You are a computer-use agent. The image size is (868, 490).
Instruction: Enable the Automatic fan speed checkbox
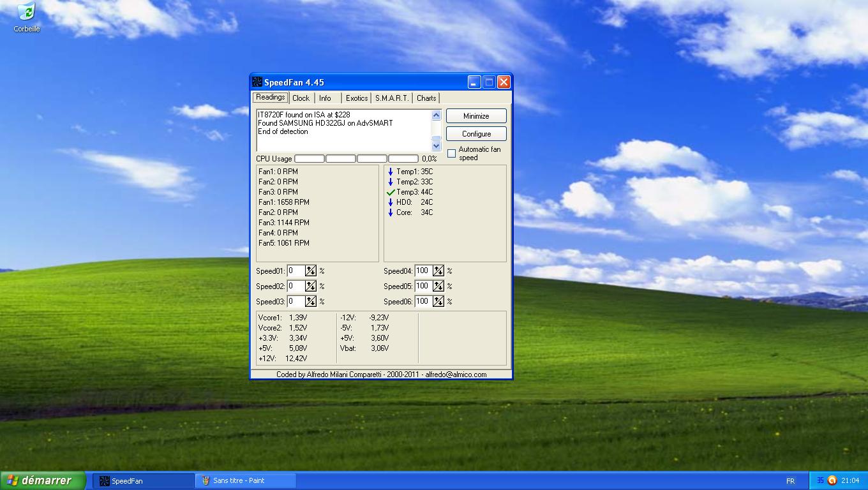(452, 154)
